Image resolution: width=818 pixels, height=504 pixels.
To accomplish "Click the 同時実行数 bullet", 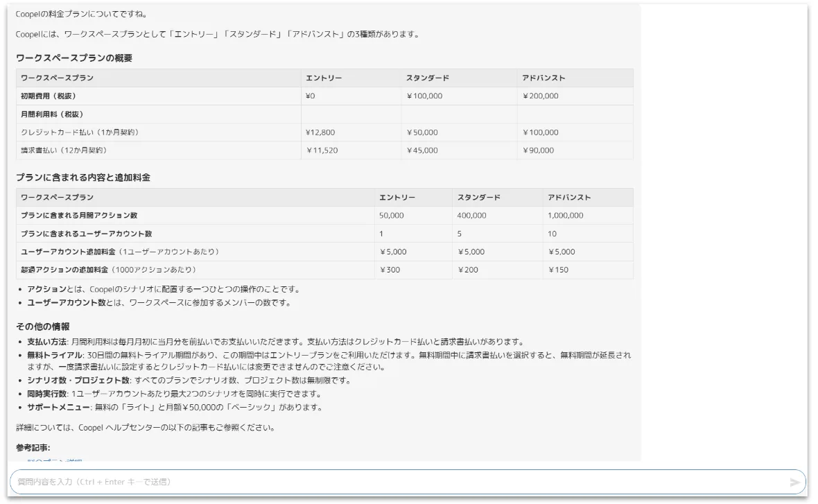I will pos(175,394).
